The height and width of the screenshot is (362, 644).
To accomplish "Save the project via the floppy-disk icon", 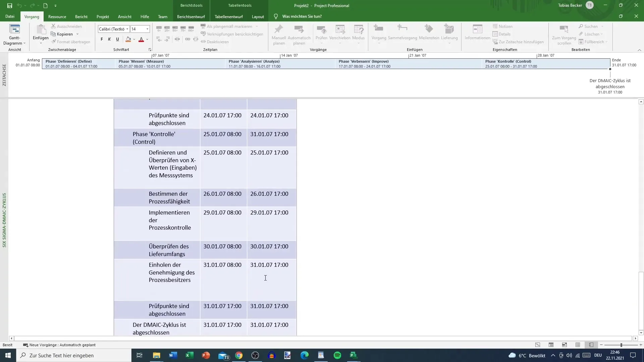I will click(10, 5).
